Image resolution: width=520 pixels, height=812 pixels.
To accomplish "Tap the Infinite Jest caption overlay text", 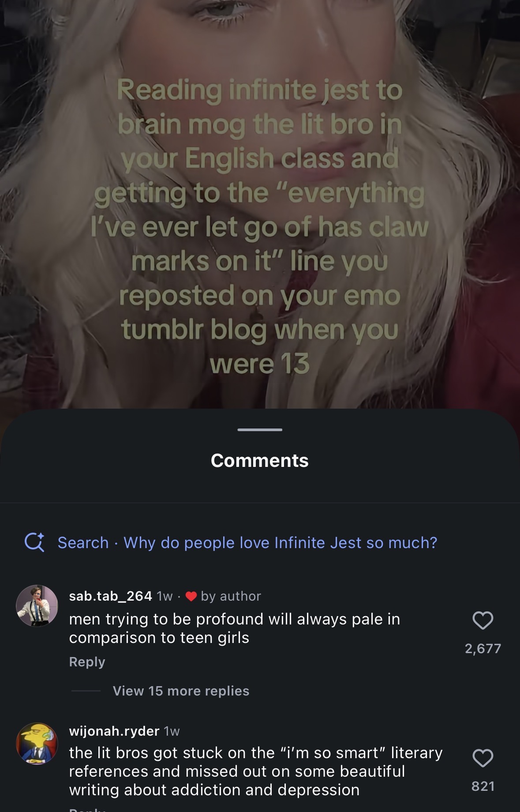I will pyautogui.click(x=260, y=226).
